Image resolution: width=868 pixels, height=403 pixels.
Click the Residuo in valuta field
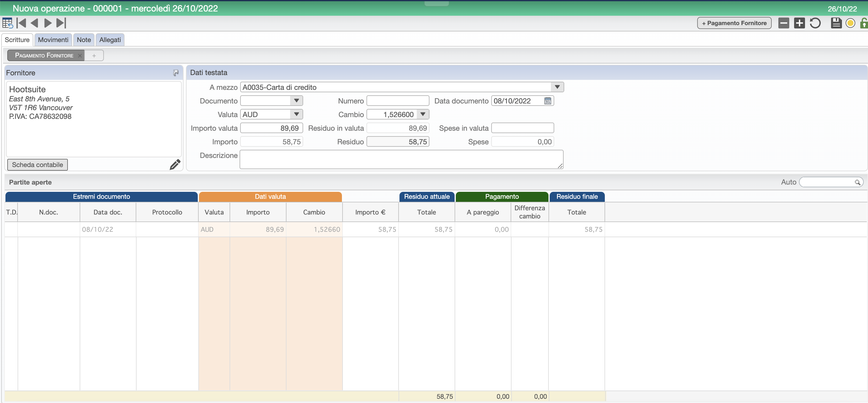[398, 128]
